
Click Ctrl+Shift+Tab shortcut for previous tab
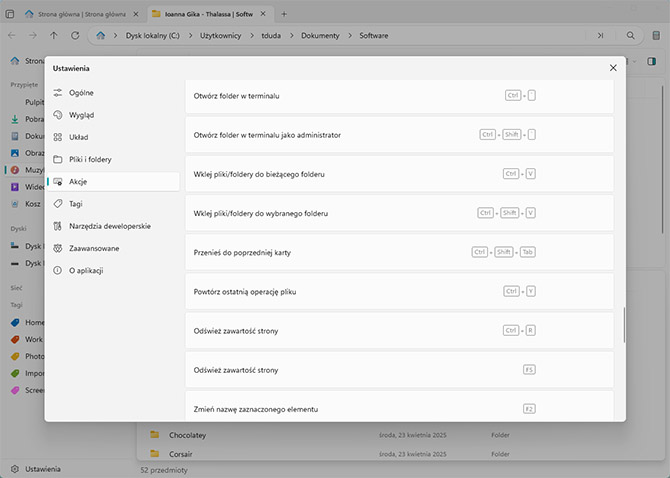click(504, 252)
